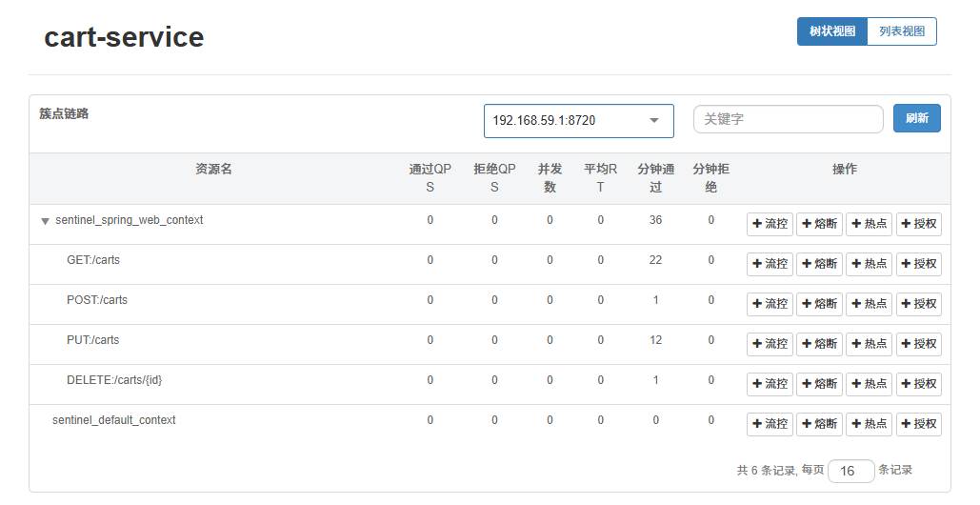
Task: Click 热点 button for GET:/carts row
Action: (x=869, y=264)
